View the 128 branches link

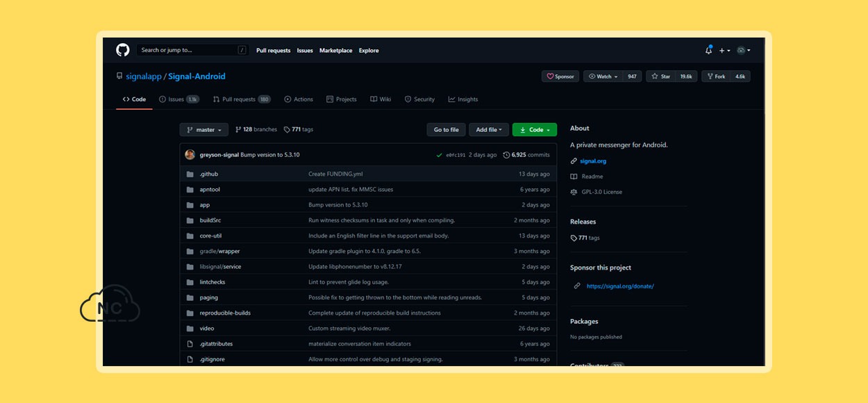coord(256,130)
